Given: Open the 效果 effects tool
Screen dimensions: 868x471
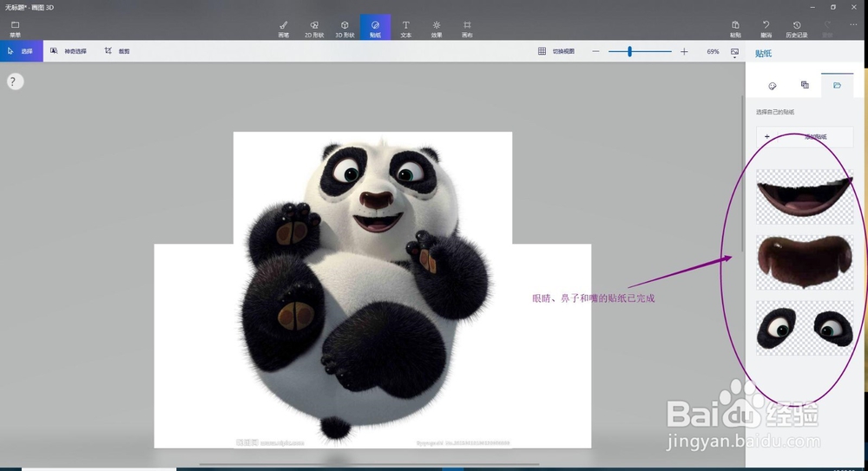Looking at the screenshot, I should click(x=437, y=29).
